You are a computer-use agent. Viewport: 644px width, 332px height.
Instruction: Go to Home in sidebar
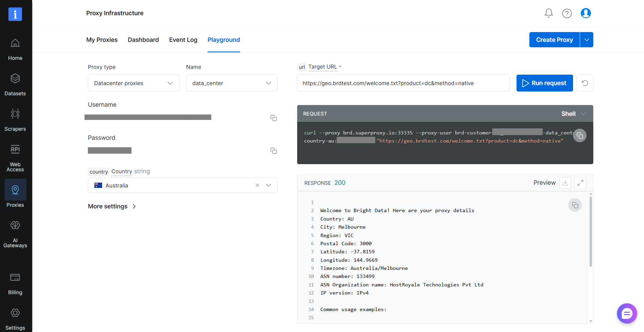[x=15, y=50]
